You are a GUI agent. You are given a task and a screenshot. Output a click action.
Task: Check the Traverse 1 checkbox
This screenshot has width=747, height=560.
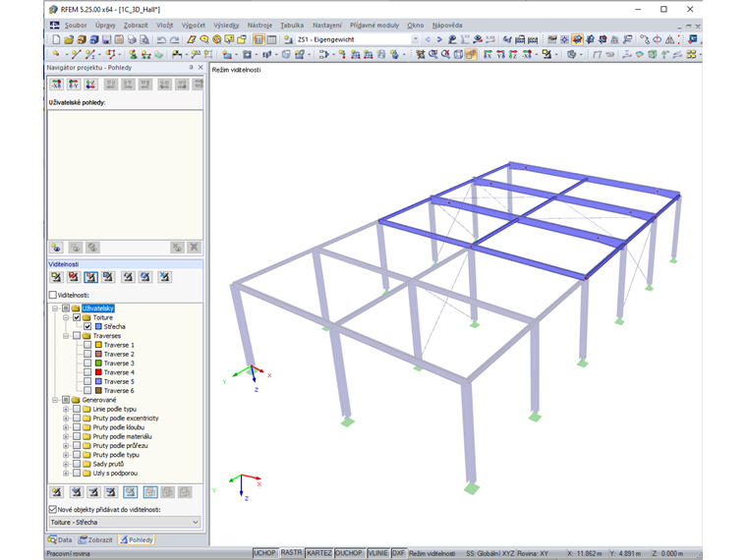87,345
